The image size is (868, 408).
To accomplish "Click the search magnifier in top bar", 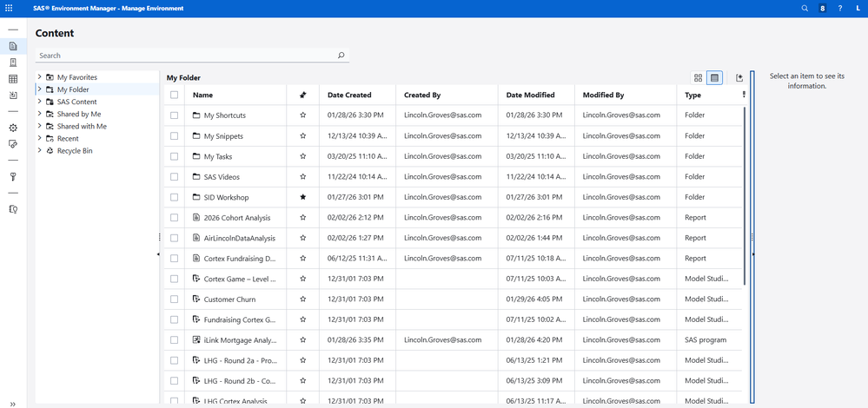I will (x=805, y=9).
